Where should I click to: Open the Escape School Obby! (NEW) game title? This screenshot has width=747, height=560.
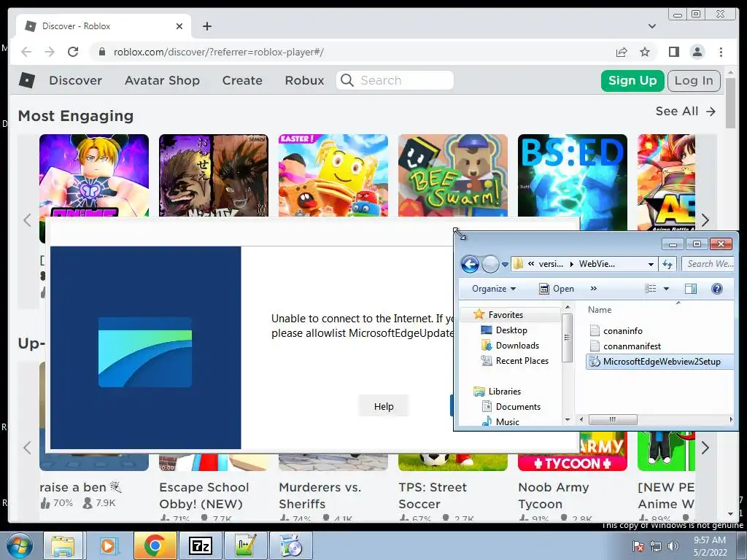(204, 495)
